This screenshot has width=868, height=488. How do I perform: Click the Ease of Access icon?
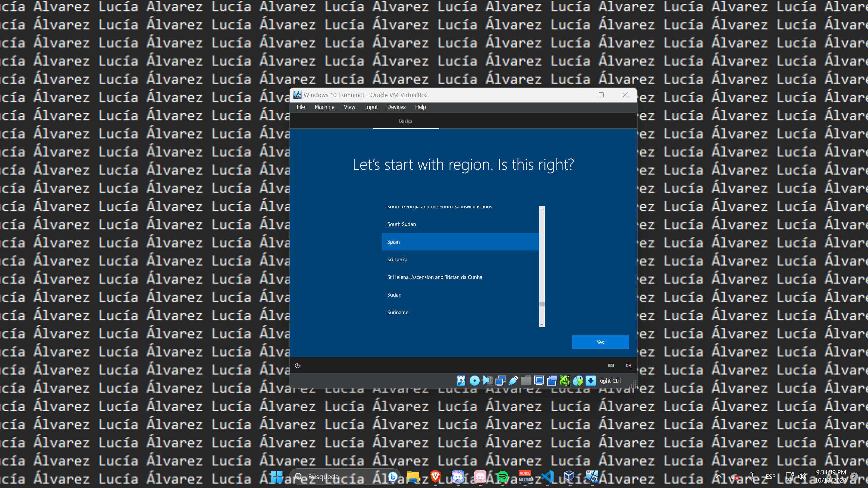point(298,365)
